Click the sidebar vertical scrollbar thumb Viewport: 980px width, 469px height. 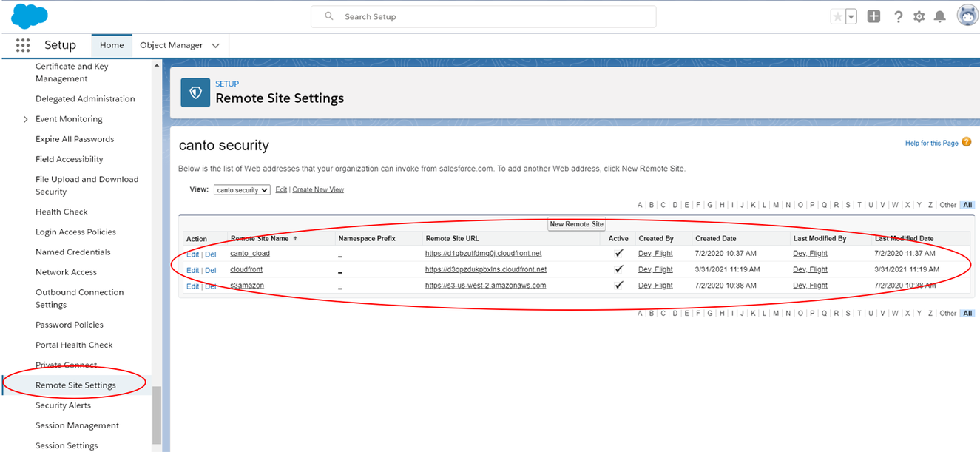pyautogui.click(x=157, y=416)
